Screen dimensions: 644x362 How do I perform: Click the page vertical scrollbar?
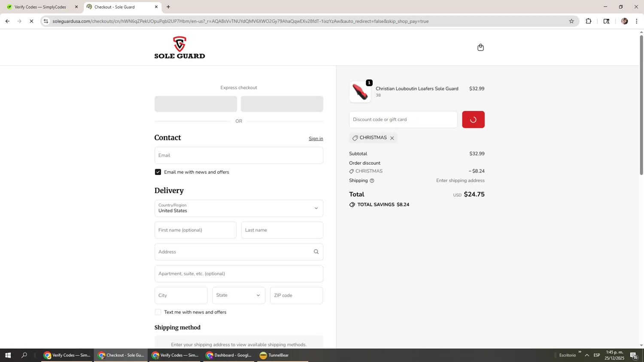(641, 105)
